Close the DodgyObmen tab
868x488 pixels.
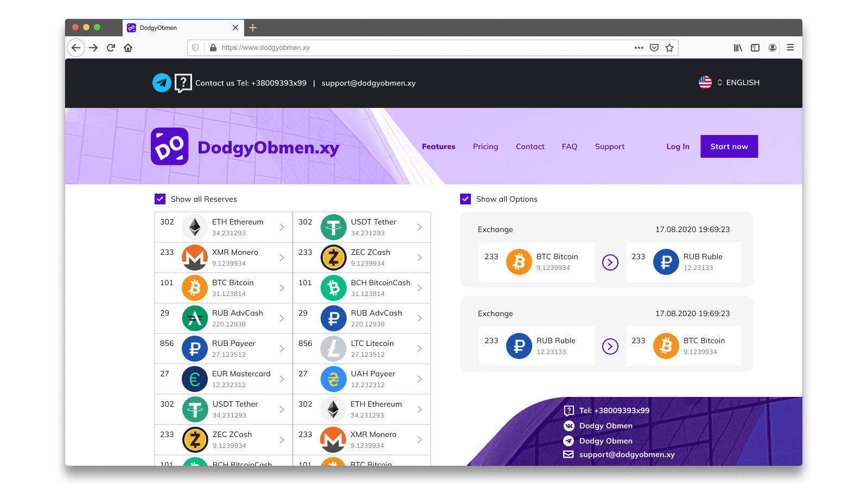pyautogui.click(x=235, y=28)
